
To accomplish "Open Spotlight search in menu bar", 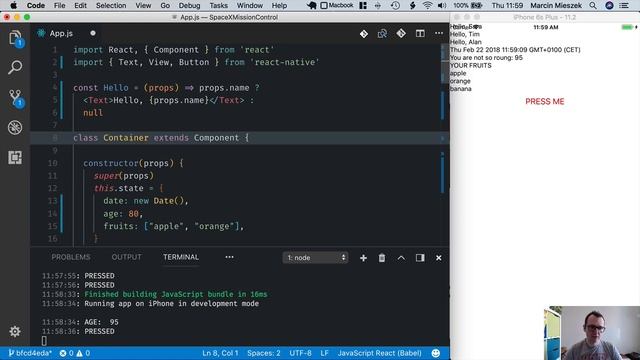I will pos(593,5).
